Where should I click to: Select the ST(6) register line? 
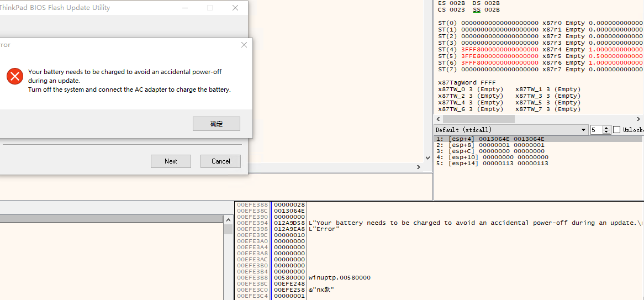[x=540, y=62]
